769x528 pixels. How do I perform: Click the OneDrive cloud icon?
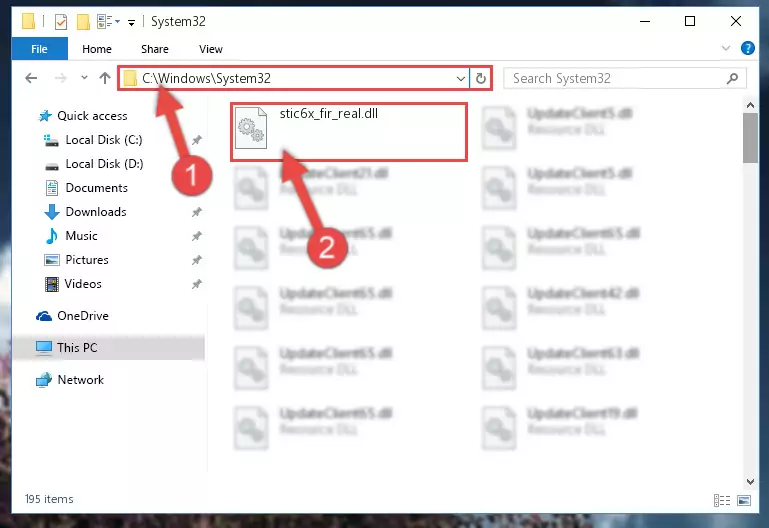pyautogui.click(x=44, y=316)
